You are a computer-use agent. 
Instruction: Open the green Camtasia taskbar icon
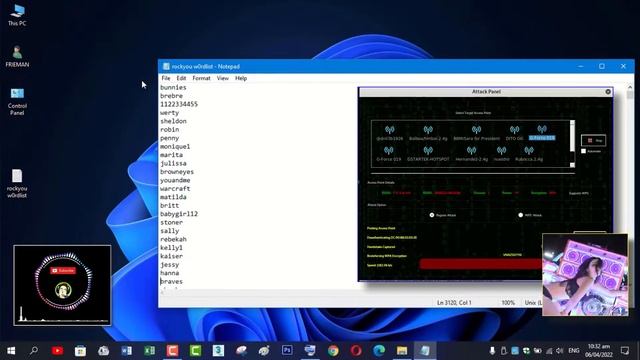click(196, 351)
